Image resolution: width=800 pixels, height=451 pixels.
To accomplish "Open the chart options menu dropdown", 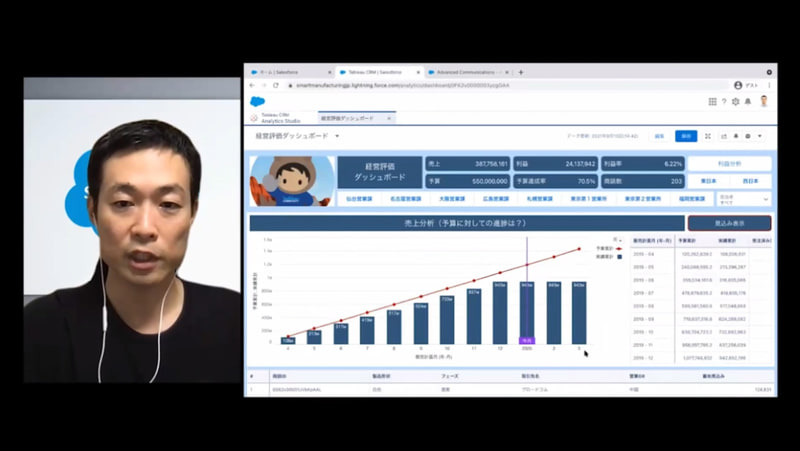I will point(618,240).
